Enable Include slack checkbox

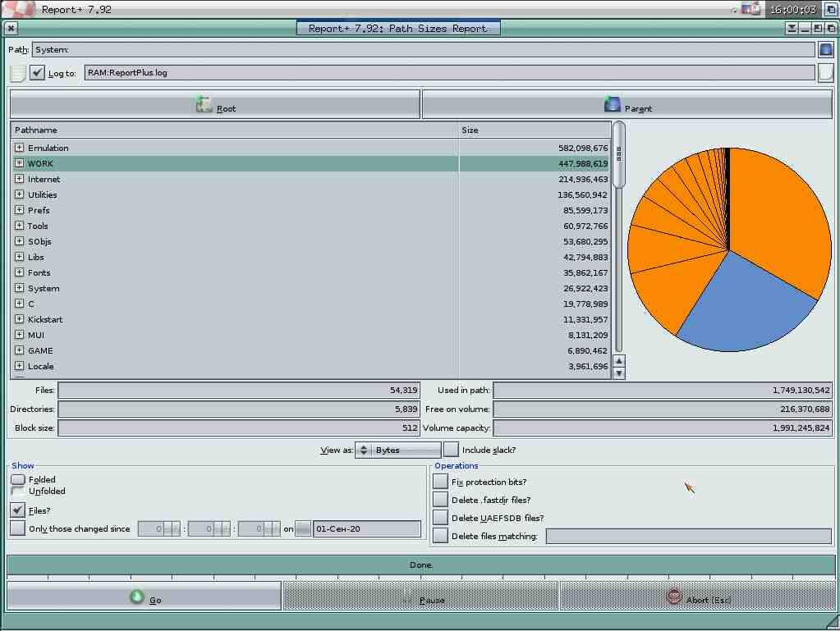click(x=451, y=450)
